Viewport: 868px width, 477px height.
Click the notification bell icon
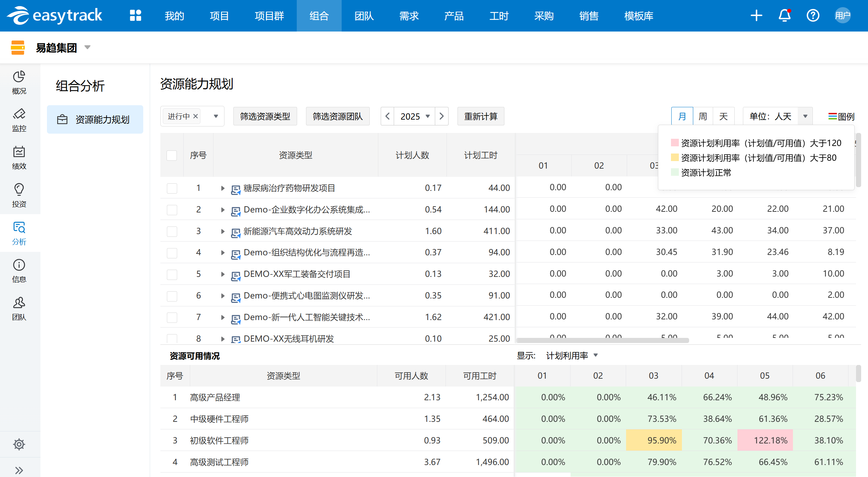[x=784, y=16]
